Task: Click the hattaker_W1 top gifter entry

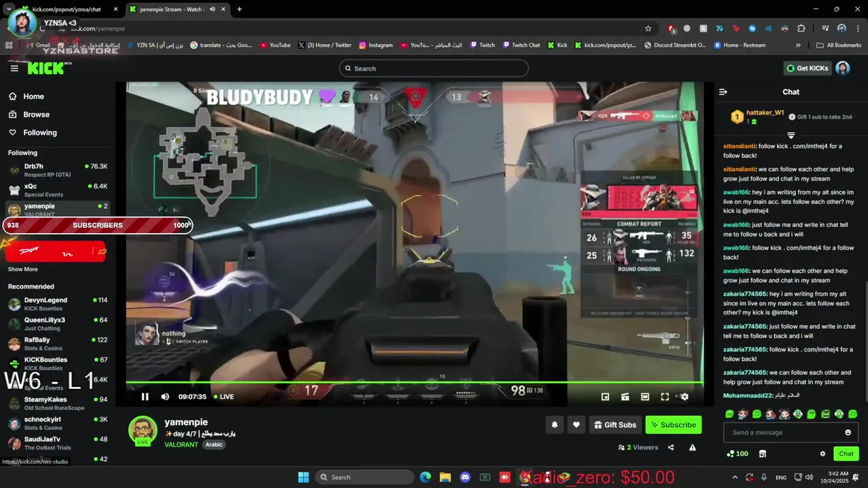Action: pyautogui.click(x=757, y=117)
